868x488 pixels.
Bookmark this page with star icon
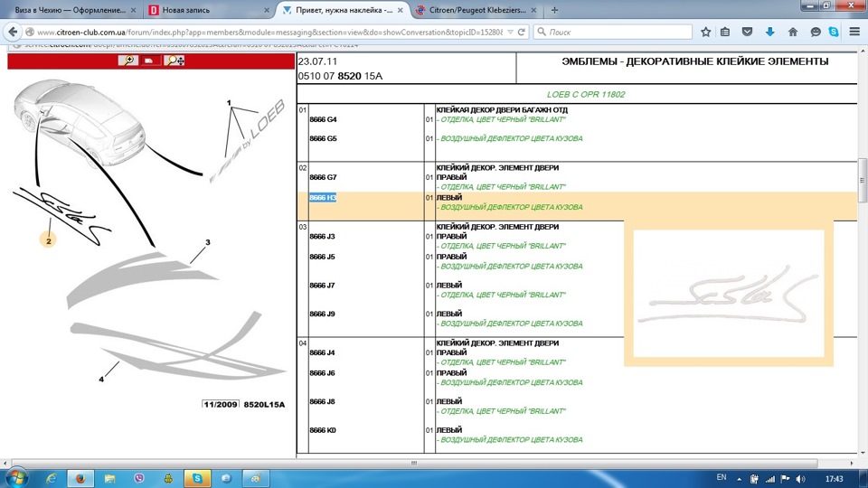click(705, 33)
